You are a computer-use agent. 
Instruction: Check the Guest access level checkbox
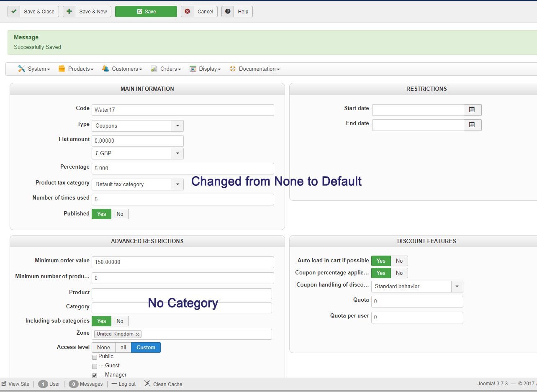[95, 366]
